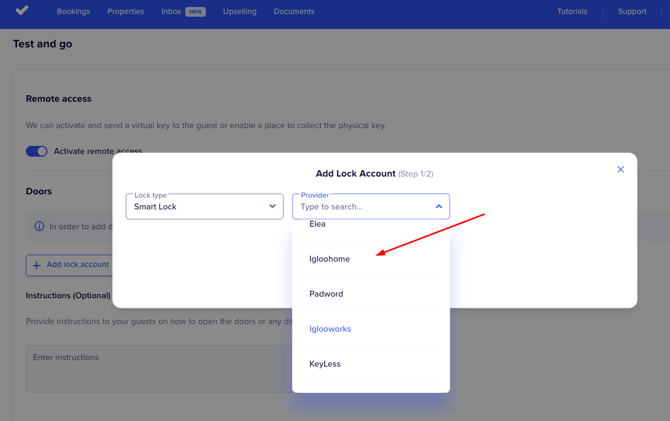
Task: Close the Add Lock Account dialog
Action: coord(620,170)
